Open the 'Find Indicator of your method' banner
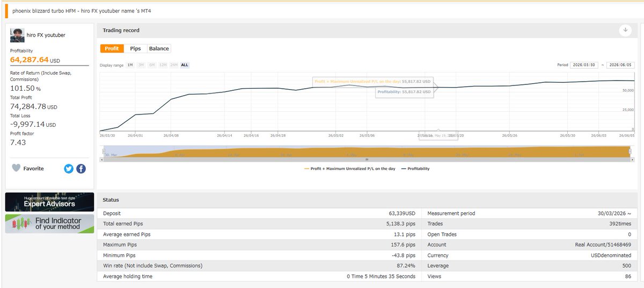644x288 pixels. pyautogui.click(x=49, y=224)
